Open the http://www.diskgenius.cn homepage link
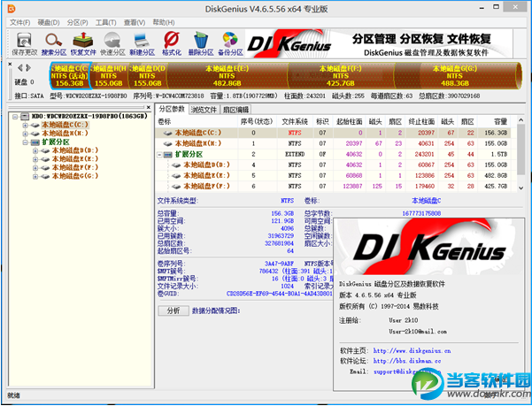Screen dimensions: 532x406 tap(412, 350)
